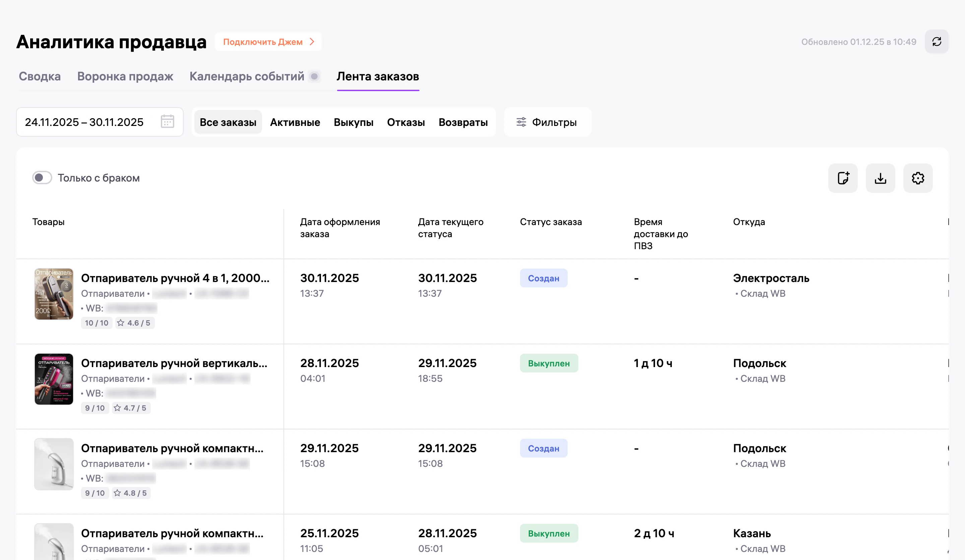Viewport: 965px width, 560px height.
Task: Filter orders by Отказы
Action: point(406,122)
